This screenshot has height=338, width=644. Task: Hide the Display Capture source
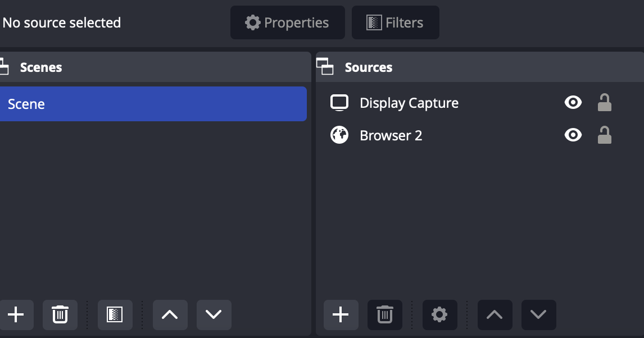pos(573,102)
